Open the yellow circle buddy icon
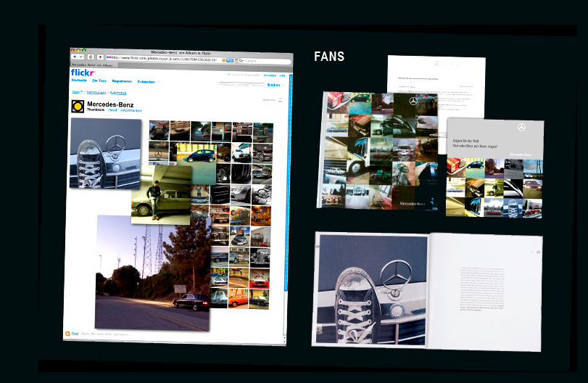Screen dimensions: 588x383 tap(78, 107)
